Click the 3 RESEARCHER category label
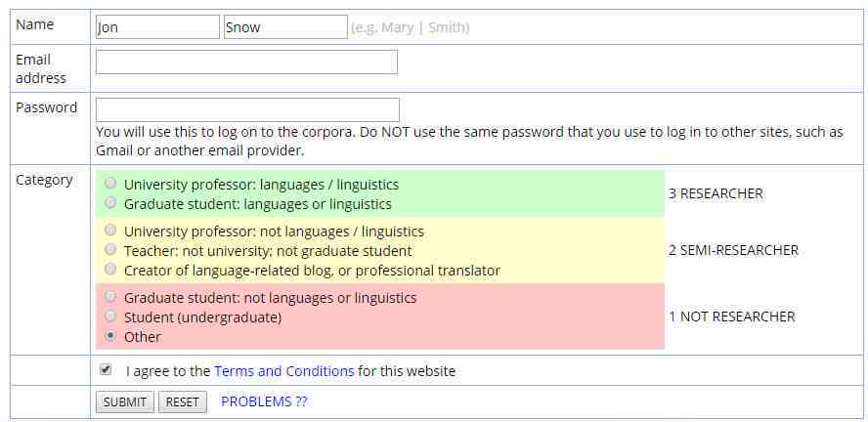 pos(716,194)
